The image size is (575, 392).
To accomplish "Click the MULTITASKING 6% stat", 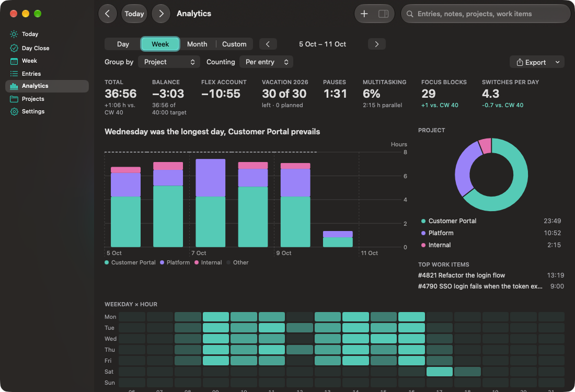I will pyautogui.click(x=384, y=94).
